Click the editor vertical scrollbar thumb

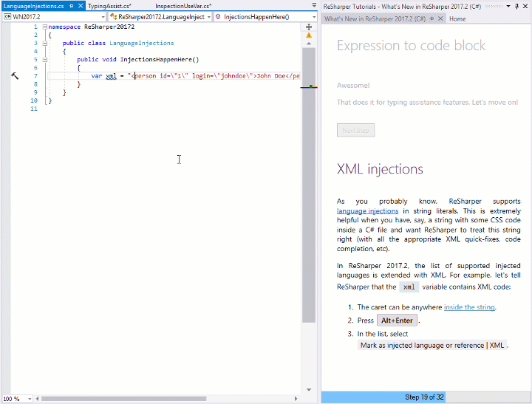coord(309,185)
